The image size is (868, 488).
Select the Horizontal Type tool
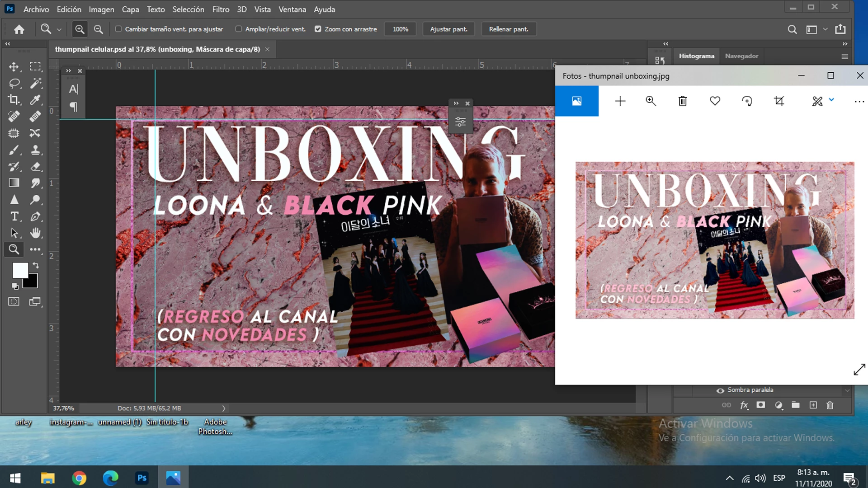pyautogui.click(x=14, y=216)
